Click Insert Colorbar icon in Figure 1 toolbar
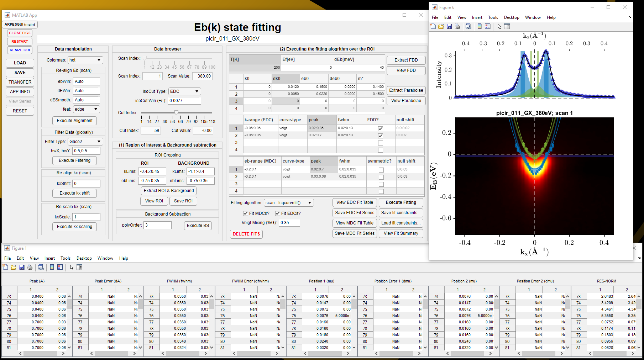 [x=52, y=267]
